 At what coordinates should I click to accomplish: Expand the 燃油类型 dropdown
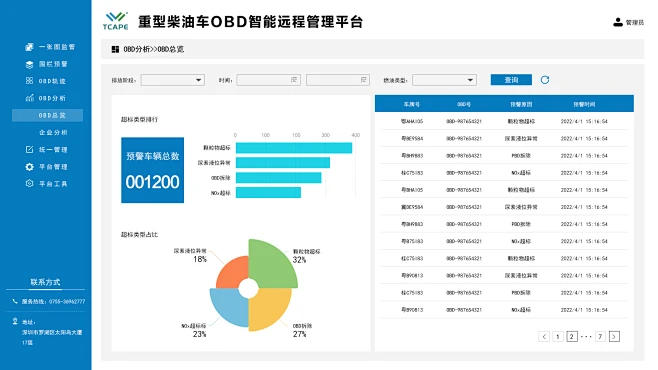(444, 80)
